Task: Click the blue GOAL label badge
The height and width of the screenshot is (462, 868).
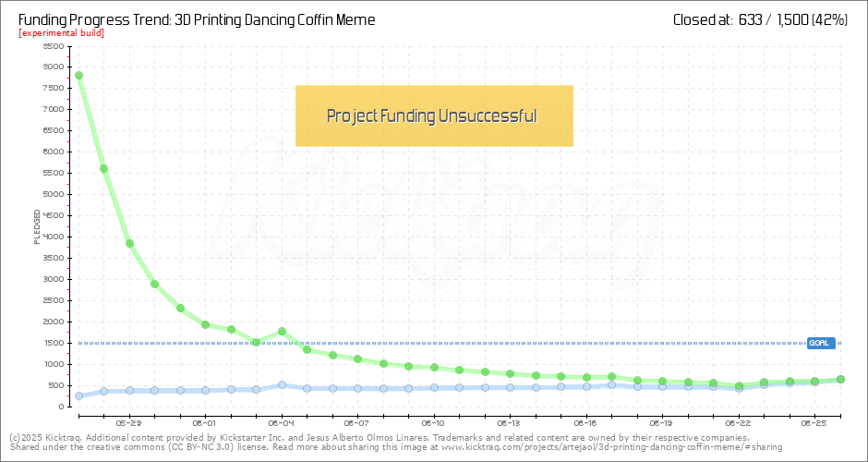Action: coord(820,343)
